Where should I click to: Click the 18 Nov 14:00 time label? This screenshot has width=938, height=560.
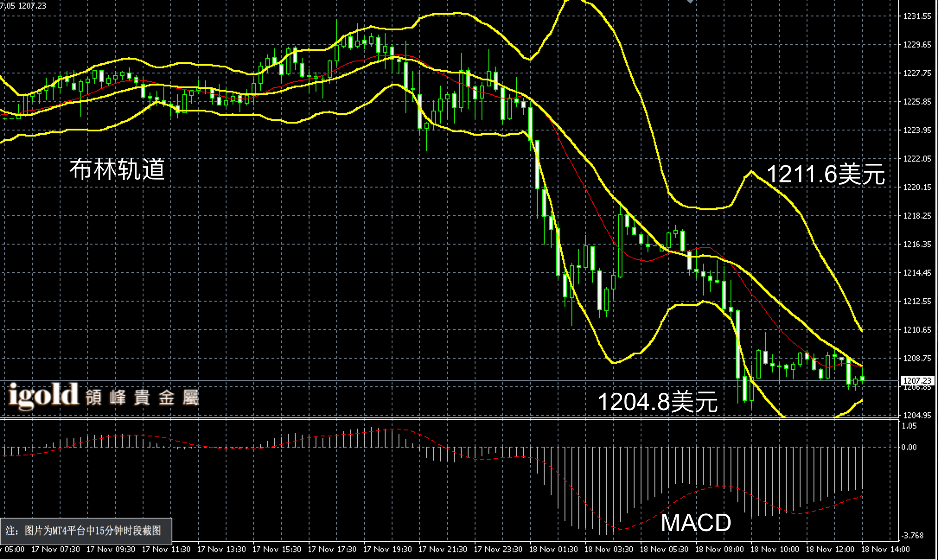click(x=885, y=549)
